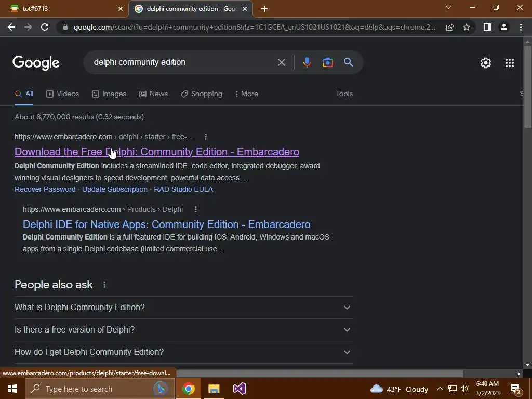
Task: View site information lock icon
Action: 65,27
